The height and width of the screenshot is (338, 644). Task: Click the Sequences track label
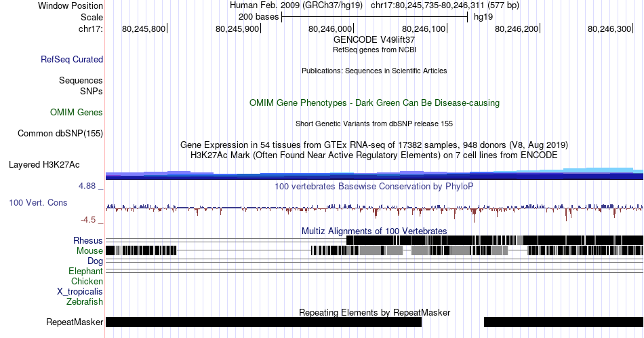click(x=81, y=80)
